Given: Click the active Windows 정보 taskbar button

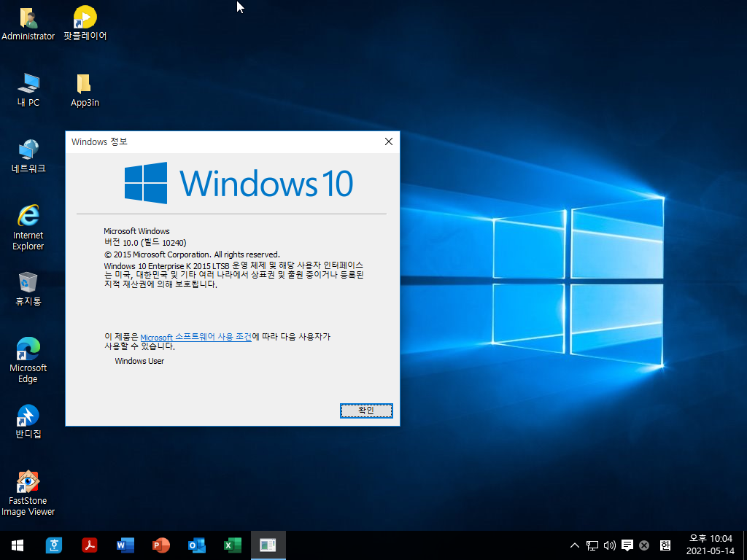Looking at the screenshot, I should 268,545.
